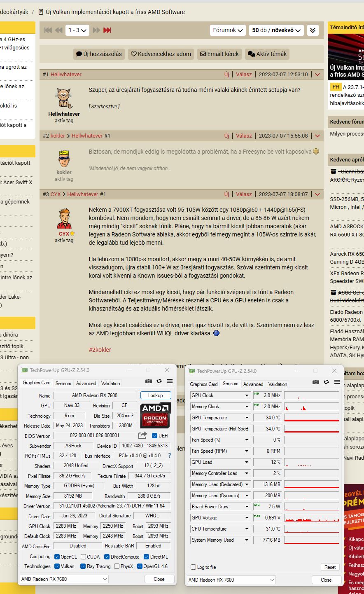Open the GPU Voltage sensor dropdown
364x594 pixels.
point(220,517)
